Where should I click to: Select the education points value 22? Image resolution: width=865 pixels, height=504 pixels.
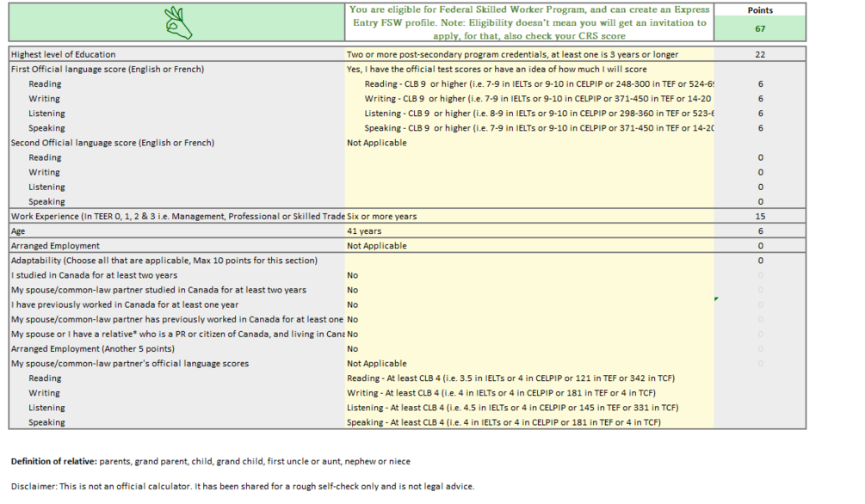[760, 54]
